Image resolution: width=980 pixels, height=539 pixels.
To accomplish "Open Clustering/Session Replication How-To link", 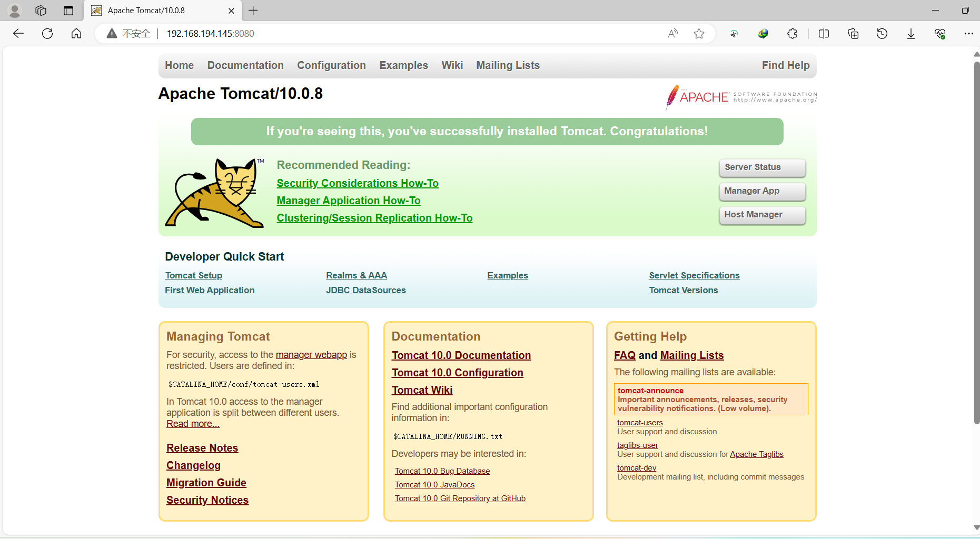I will pos(374,218).
